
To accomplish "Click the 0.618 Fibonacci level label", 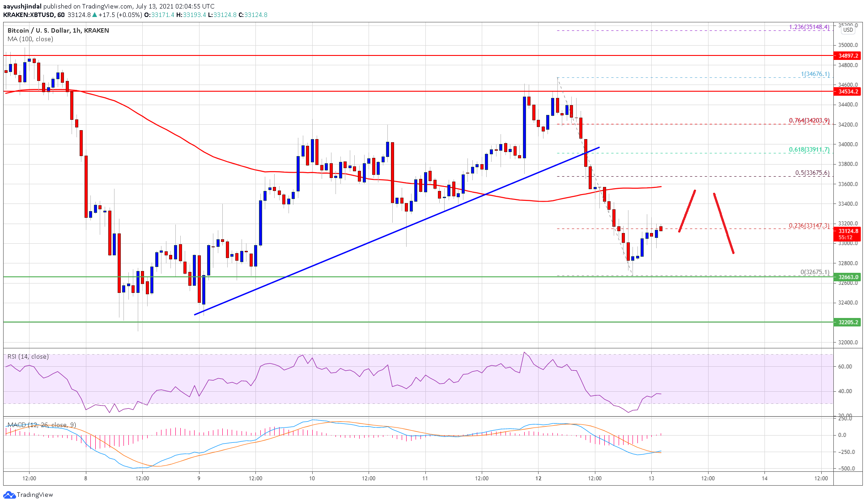I will (x=809, y=150).
